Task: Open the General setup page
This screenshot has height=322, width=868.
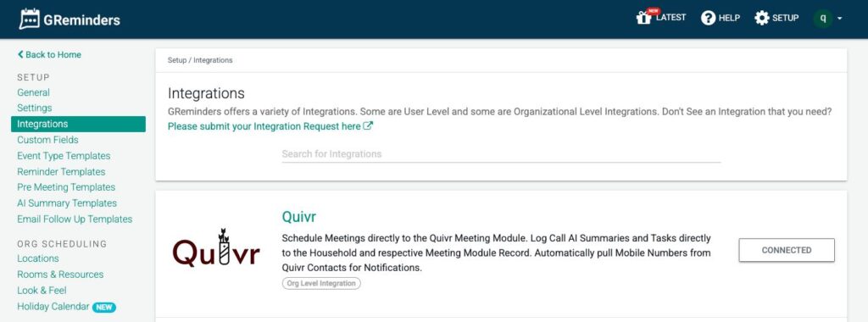Action: pos(33,92)
